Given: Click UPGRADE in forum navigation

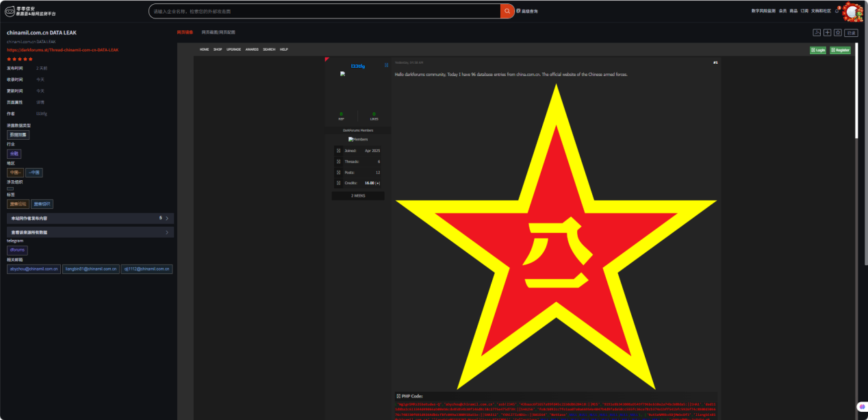Looking at the screenshot, I should click(234, 49).
